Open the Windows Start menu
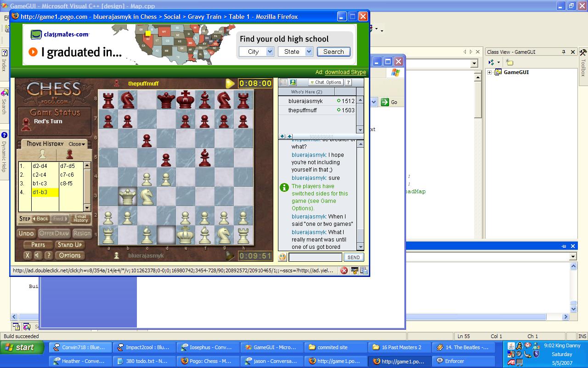The height and width of the screenshot is (368, 588). point(23,347)
